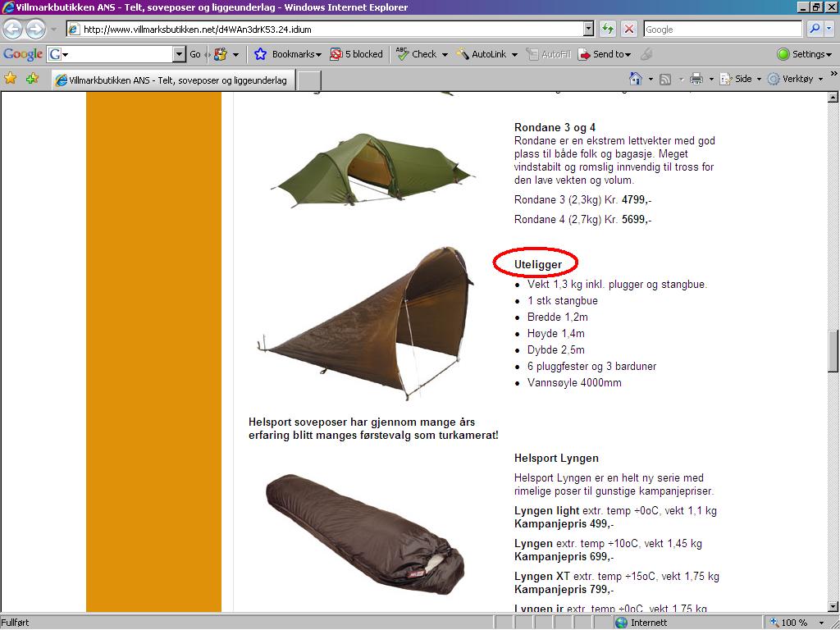Expand the Google Toolbar search box dropdown
This screenshot has width=840, height=630.
[180, 54]
